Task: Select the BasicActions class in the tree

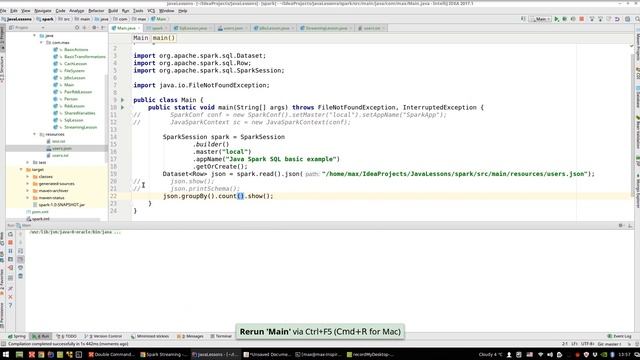Action: pyautogui.click(x=76, y=50)
